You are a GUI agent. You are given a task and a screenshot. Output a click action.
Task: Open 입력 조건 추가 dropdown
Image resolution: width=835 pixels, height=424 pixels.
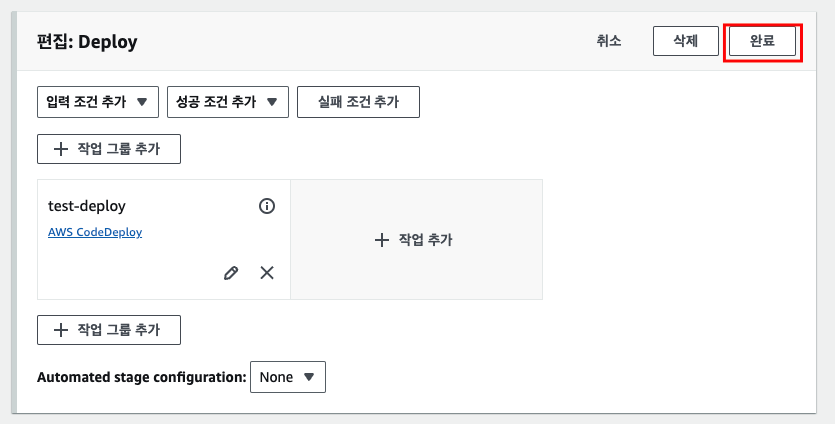coord(98,102)
